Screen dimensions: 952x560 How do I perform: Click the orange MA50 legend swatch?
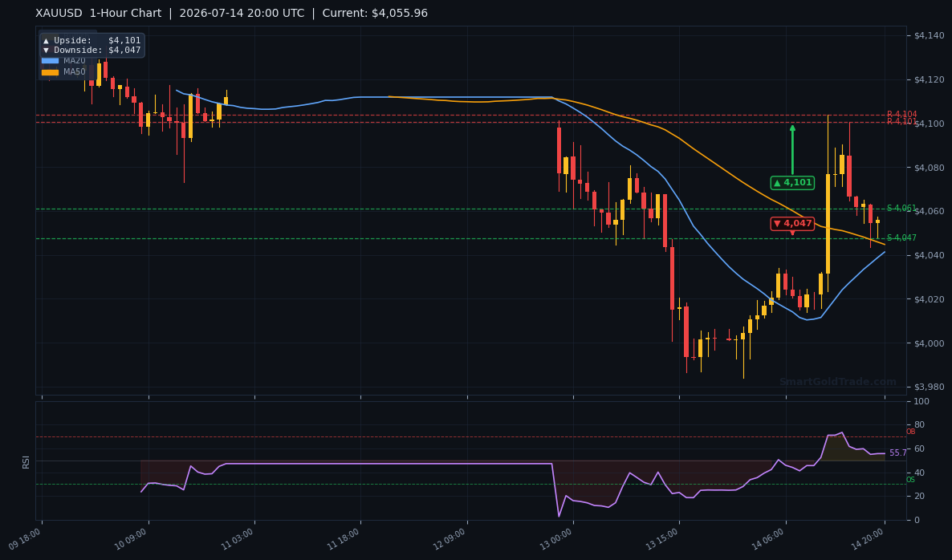[50, 72]
